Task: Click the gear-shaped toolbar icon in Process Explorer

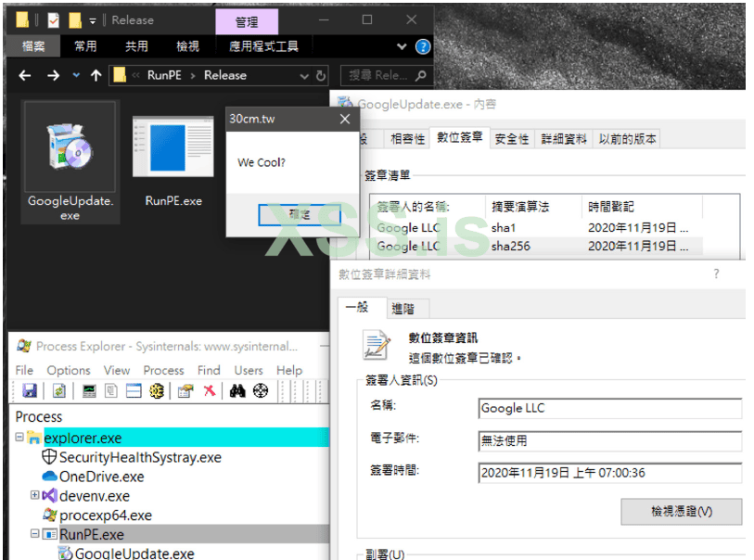Action: 157,391
